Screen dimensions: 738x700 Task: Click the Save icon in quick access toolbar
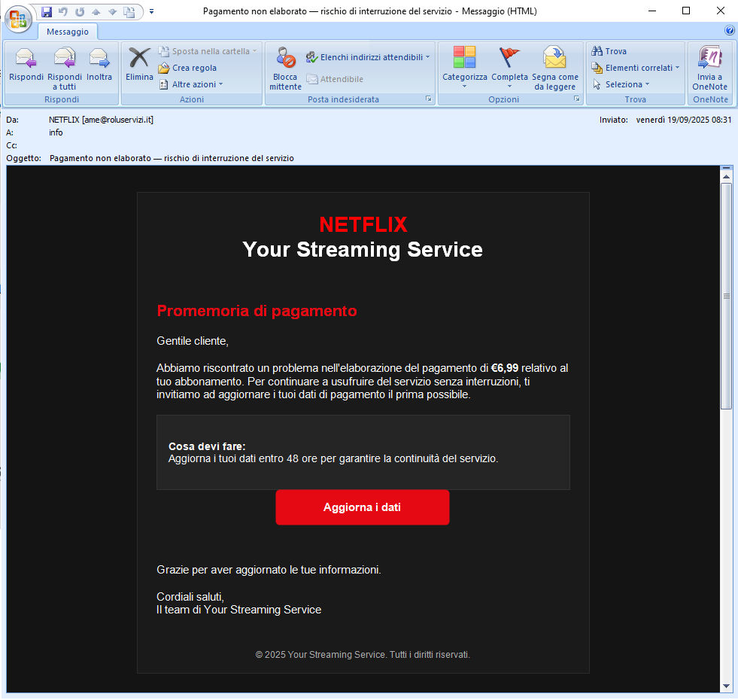47,11
